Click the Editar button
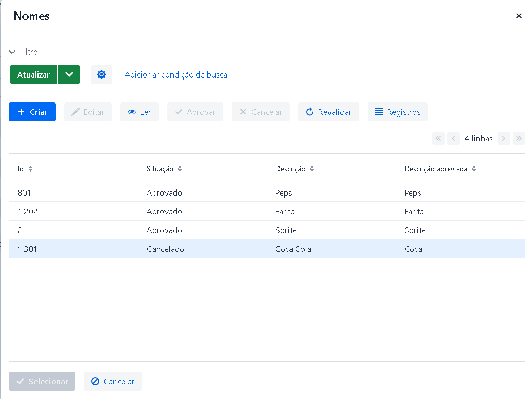Image resolution: width=532 pixels, height=399 pixels. click(x=88, y=112)
